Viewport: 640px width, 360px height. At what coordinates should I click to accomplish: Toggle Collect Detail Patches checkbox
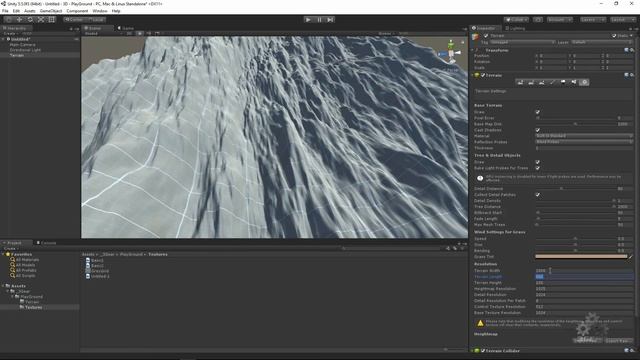coord(538,195)
